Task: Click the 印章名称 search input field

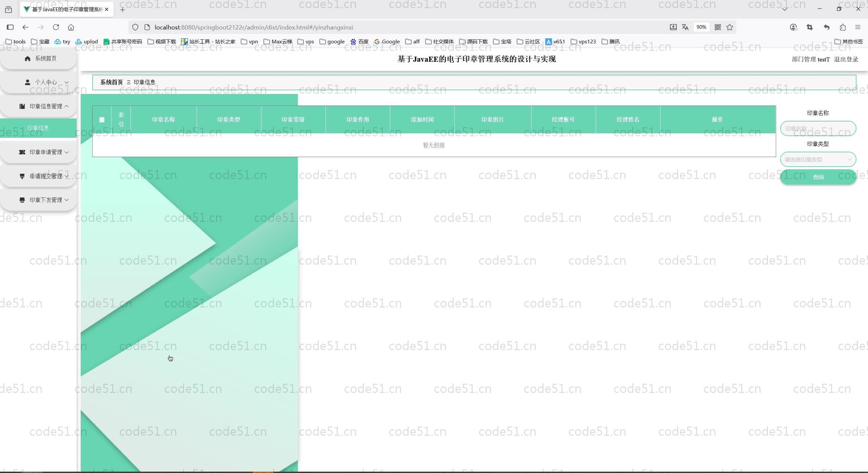Action: [x=818, y=129]
